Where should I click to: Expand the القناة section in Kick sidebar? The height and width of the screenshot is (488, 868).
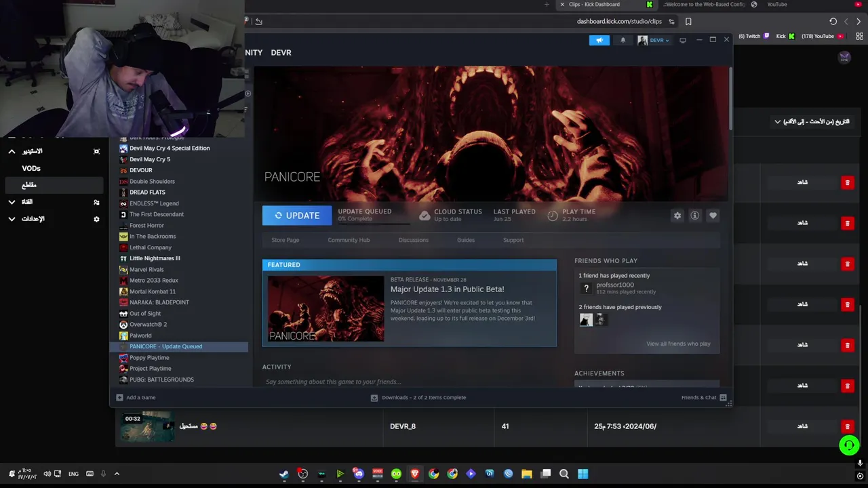12,202
